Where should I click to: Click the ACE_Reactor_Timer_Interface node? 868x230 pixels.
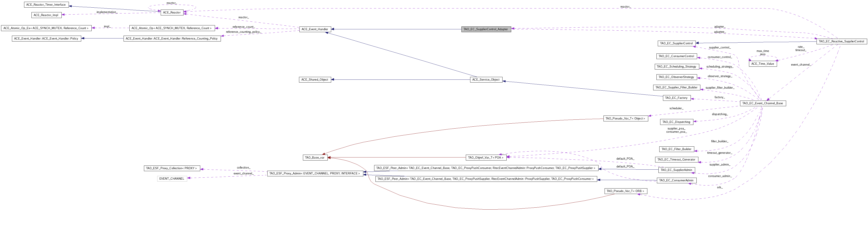(x=46, y=5)
